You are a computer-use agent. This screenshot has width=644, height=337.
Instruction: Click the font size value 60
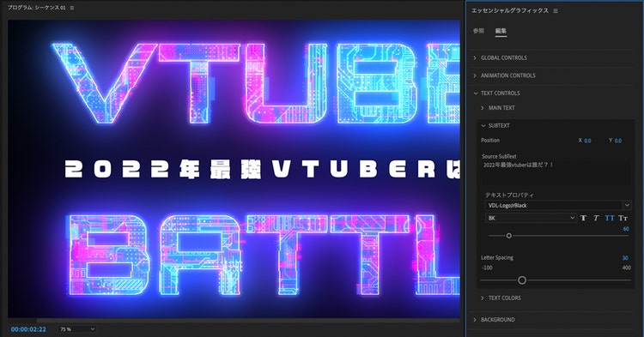626,229
